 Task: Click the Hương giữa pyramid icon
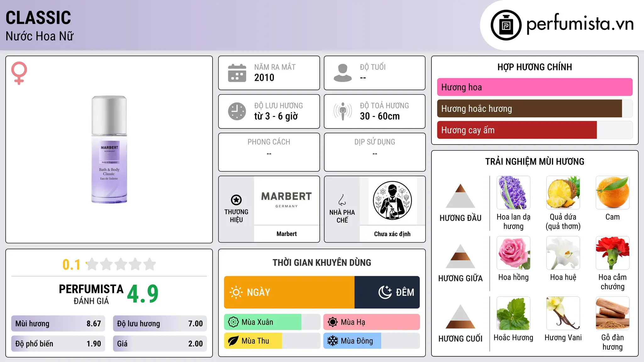point(460,256)
